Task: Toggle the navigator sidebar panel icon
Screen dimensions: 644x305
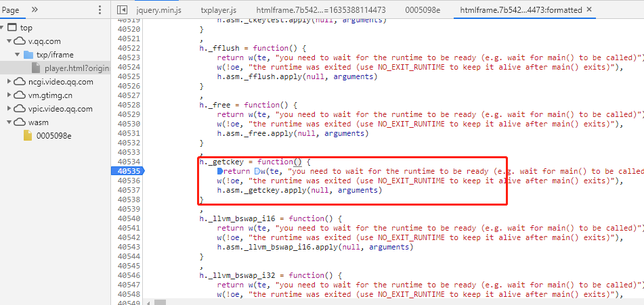Action: (x=122, y=10)
